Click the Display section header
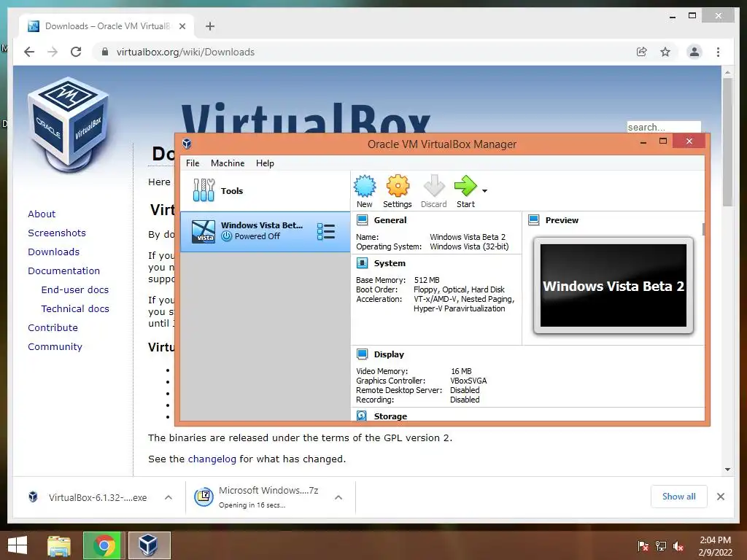This screenshot has height=560, width=747. coord(389,354)
